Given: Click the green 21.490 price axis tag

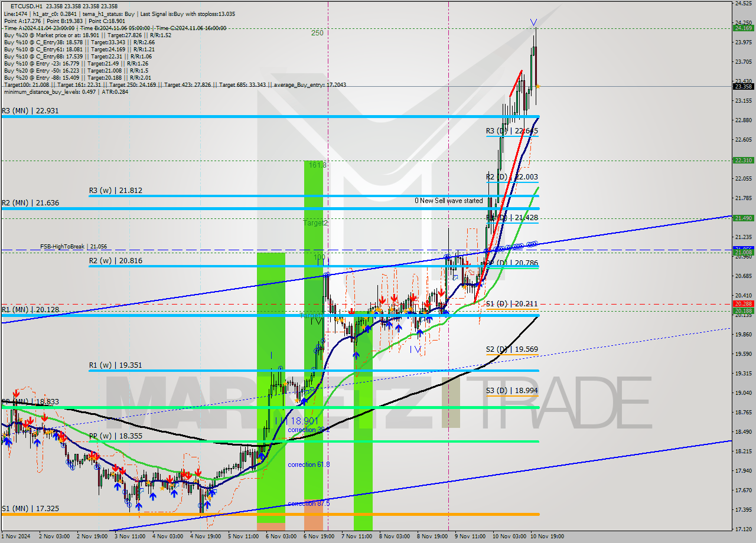Looking at the screenshot, I should (743, 218).
